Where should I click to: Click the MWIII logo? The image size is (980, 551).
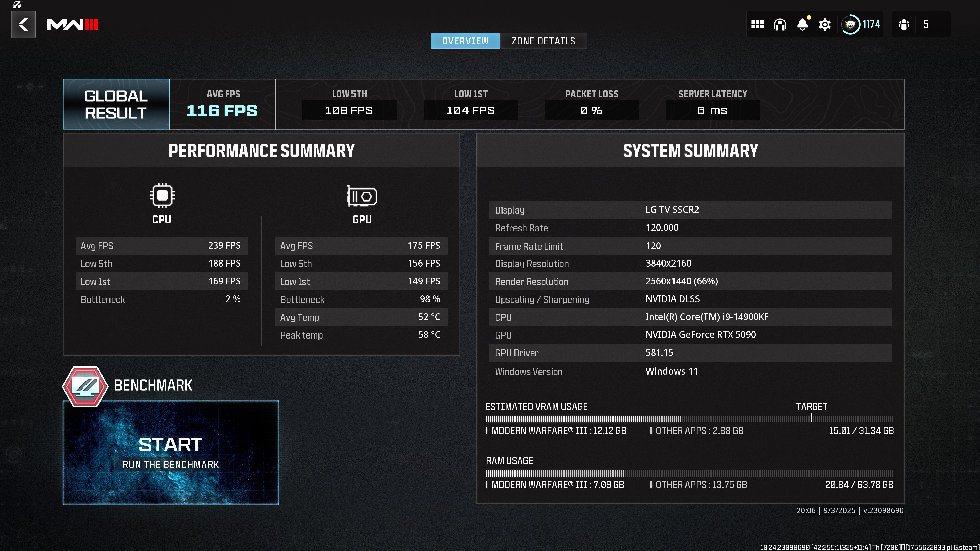pyautogui.click(x=72, y=25)
